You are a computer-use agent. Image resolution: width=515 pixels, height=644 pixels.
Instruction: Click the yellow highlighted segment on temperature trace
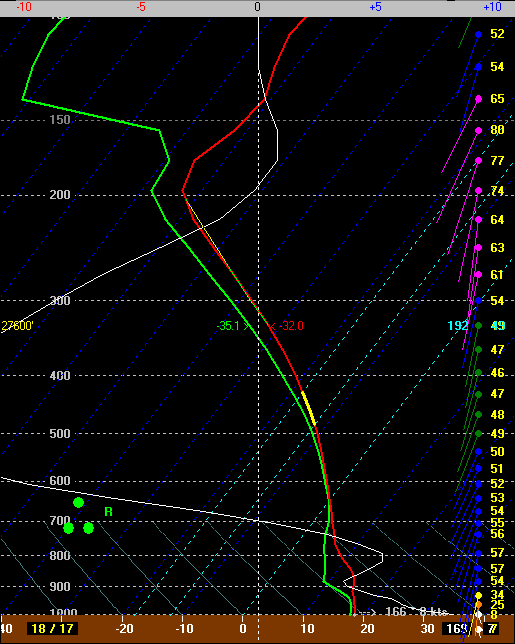(308, 408)
